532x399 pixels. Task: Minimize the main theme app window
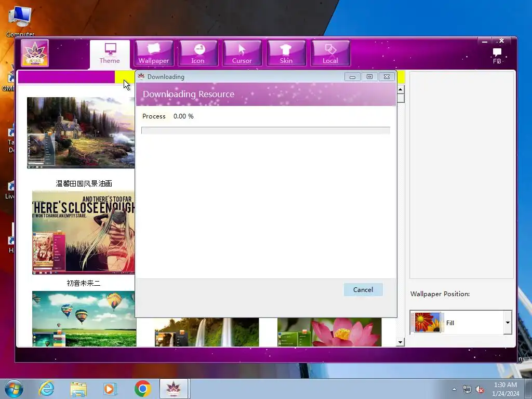485,42
